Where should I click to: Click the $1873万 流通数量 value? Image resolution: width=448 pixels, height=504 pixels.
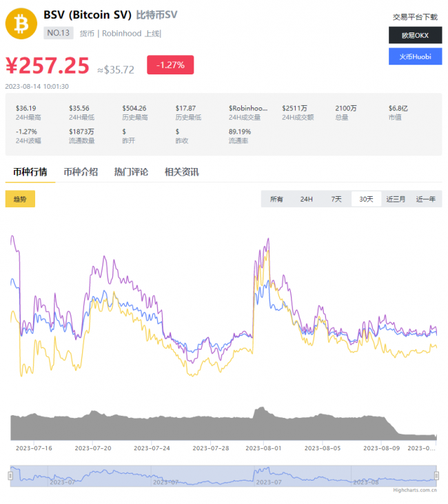(x=81, y=132)
